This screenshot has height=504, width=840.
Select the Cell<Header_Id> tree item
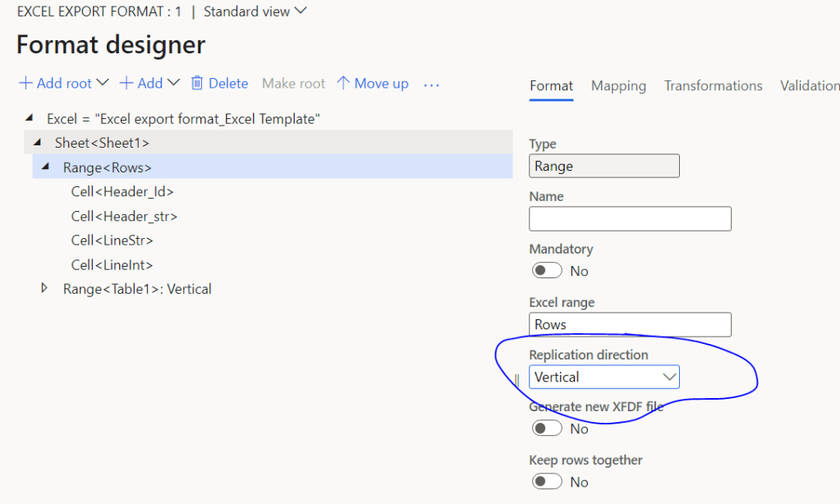(x=122, y=192)
